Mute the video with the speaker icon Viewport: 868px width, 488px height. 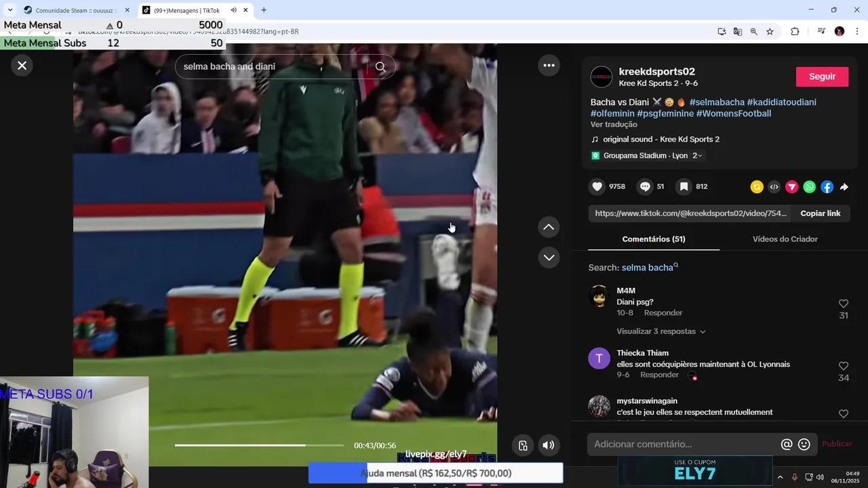tap(548, 445)
